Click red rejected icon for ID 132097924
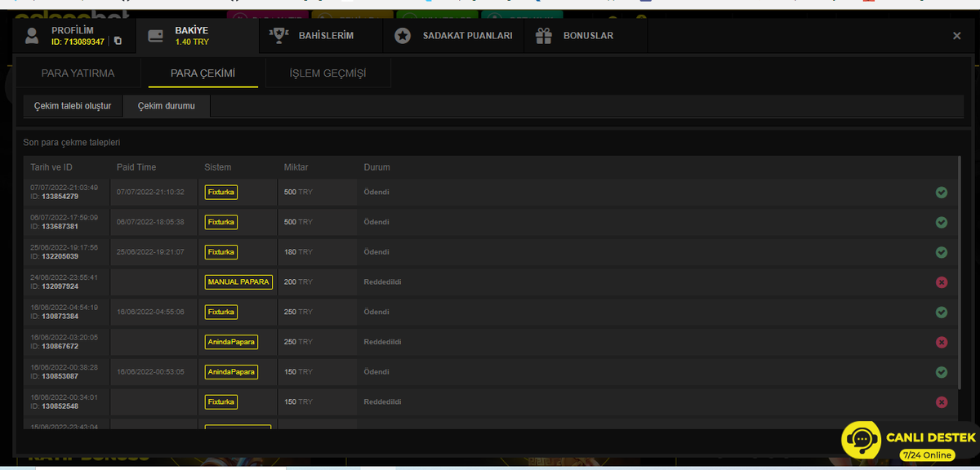The width and height of the screenshot is (980, 470). click(x=941, y=282)
